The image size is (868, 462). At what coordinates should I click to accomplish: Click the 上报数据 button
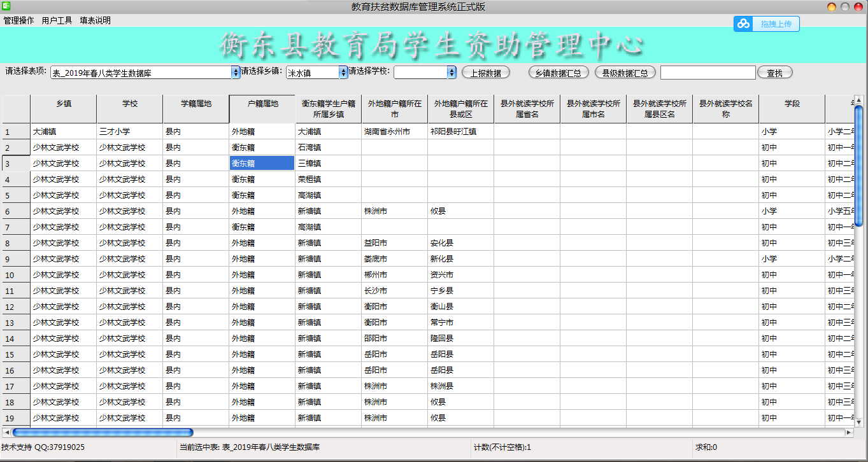click(486, 73)
